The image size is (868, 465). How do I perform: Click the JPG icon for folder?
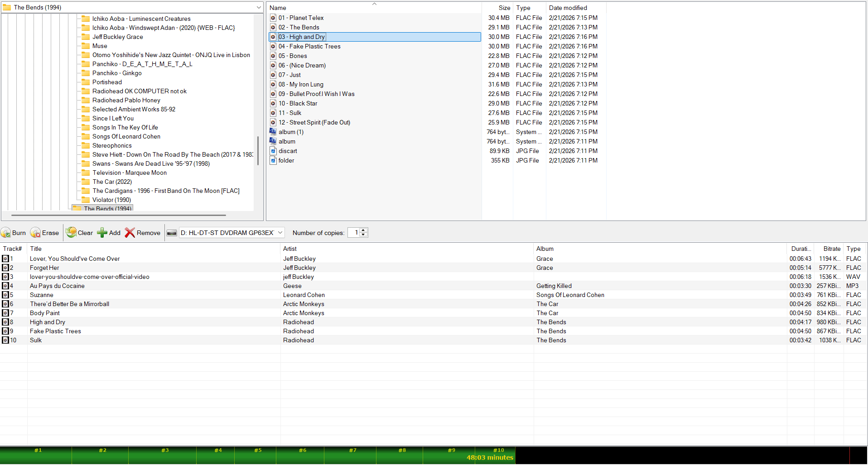click(273, 160)
